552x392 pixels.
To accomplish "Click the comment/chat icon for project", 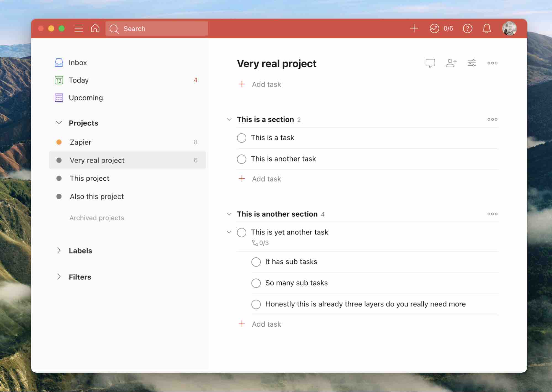I will point(430,63).
